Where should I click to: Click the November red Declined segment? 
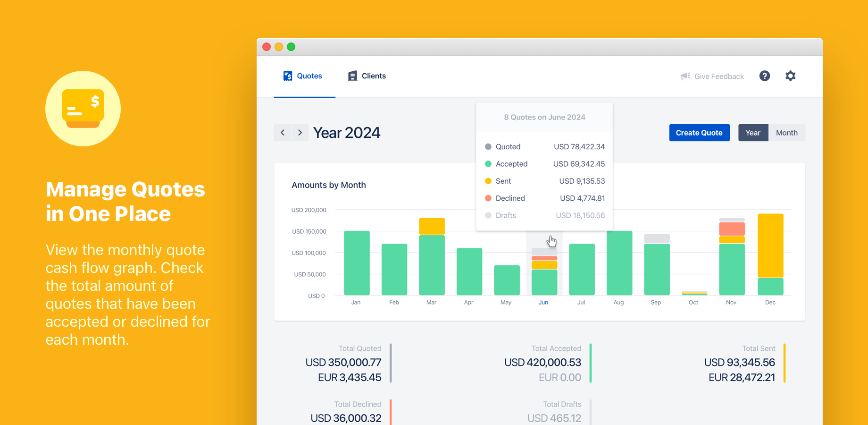(x=732, y=229)
